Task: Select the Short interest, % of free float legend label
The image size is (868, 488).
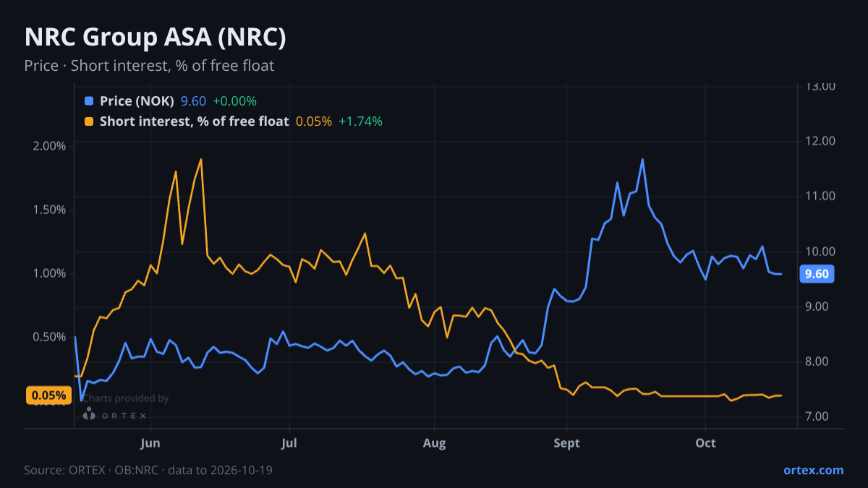Action: [x=194, y=121]
